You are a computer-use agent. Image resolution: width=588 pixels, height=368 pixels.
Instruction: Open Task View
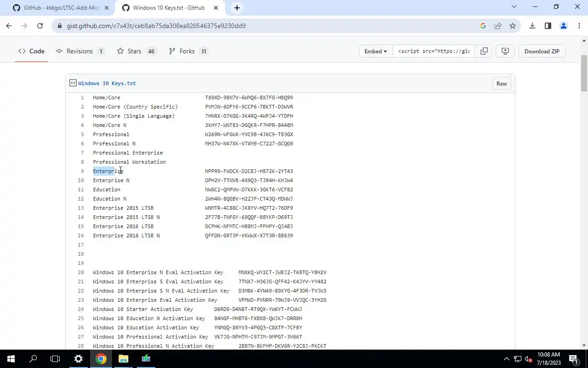[55, 359]
